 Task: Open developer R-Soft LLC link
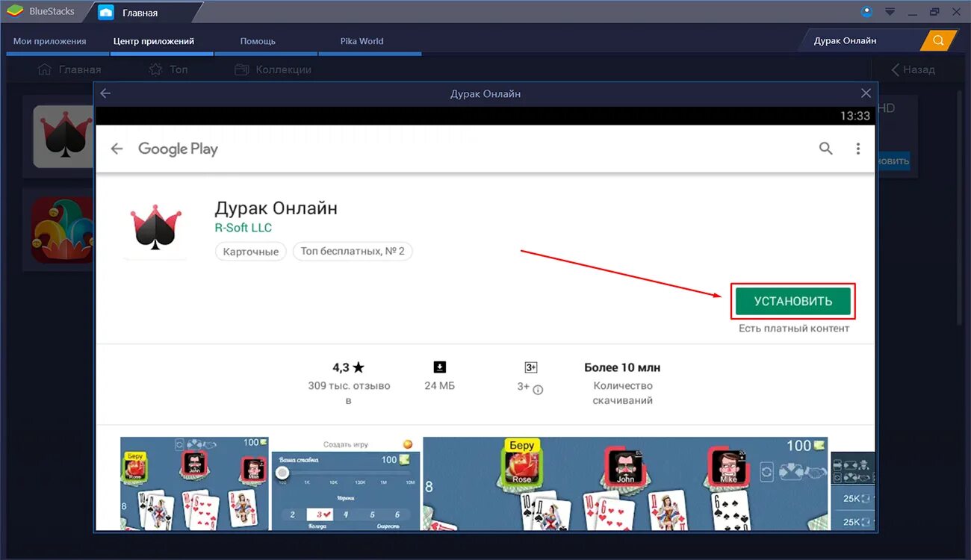pyautogui.click(x=243, y=228)
